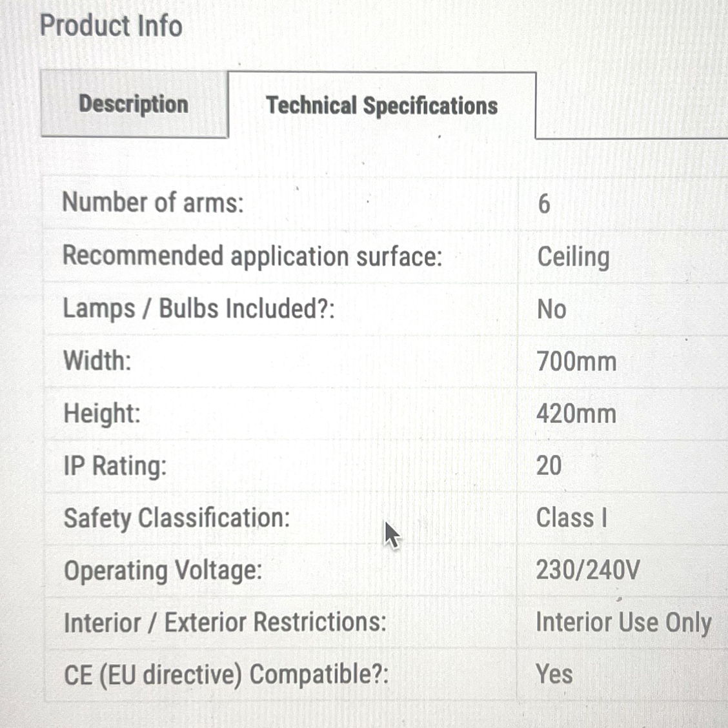
Task: Click the Safety Classification label
Action: coord(177,518)
